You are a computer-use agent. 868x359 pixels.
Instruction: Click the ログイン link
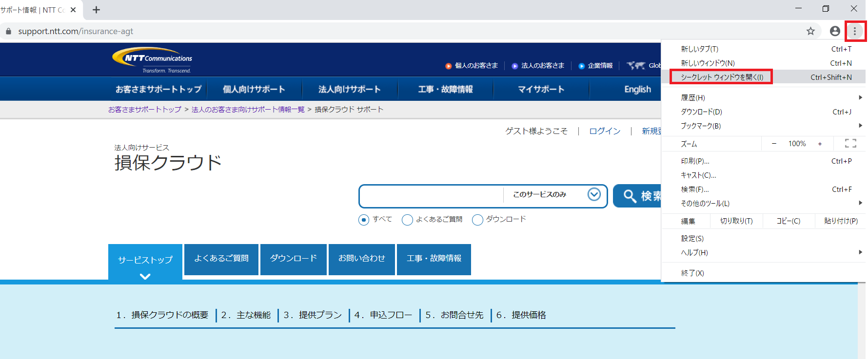605,131
